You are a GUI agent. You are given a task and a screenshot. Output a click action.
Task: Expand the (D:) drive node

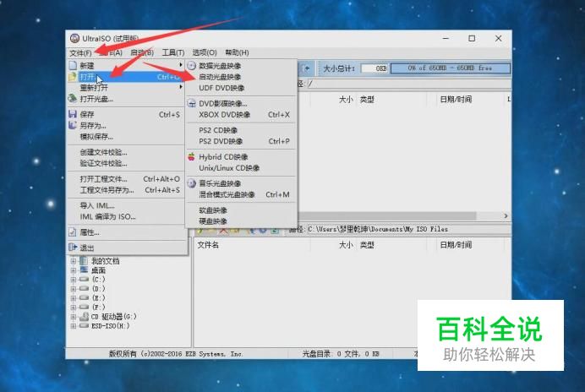click(74, 289)
